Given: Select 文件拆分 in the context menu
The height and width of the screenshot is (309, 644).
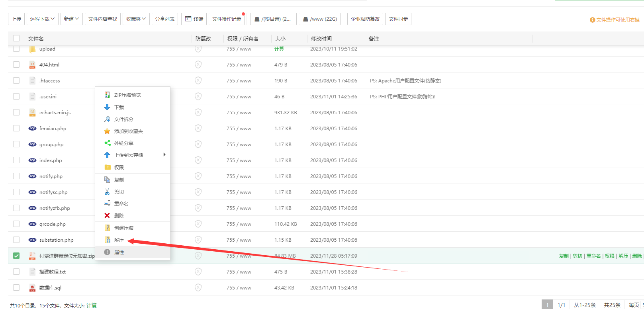Looking at the screenshot, I should pos(133,119).
